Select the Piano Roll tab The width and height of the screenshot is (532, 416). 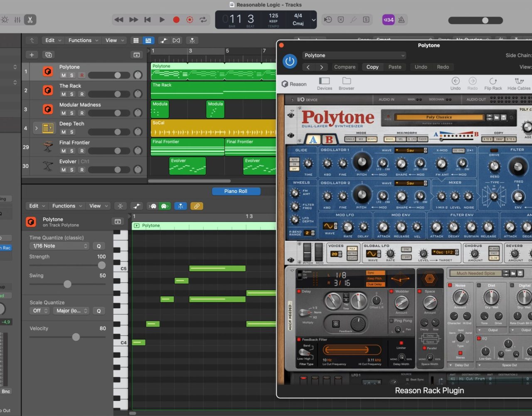pos(236,191)
